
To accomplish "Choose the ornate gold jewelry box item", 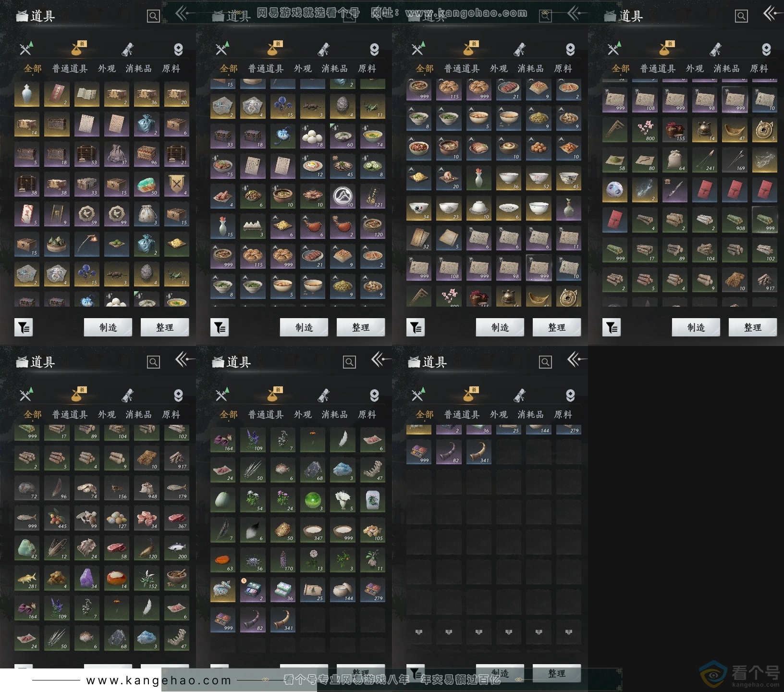I will pyautogui.click(x=222, y=590).
